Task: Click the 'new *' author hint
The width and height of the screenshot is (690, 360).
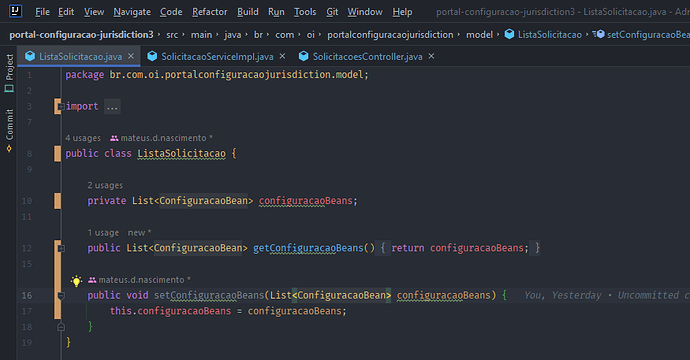Action: click(x=139, y=232)
